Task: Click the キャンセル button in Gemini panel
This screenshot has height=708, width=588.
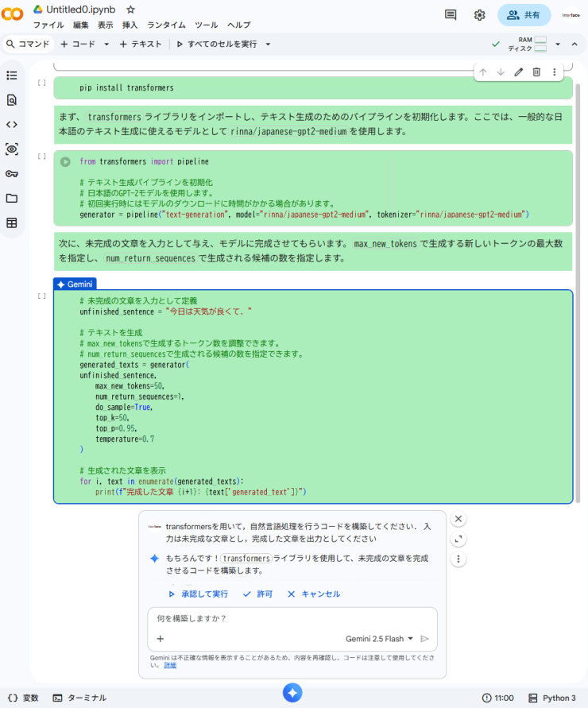Action: coord(313,594)
